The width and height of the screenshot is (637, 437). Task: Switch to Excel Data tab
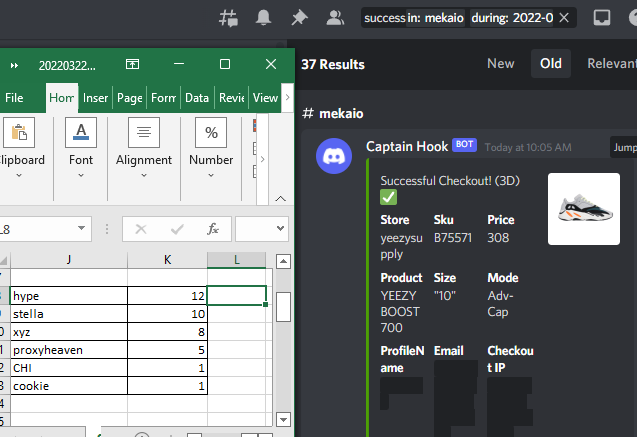point(197,98)
